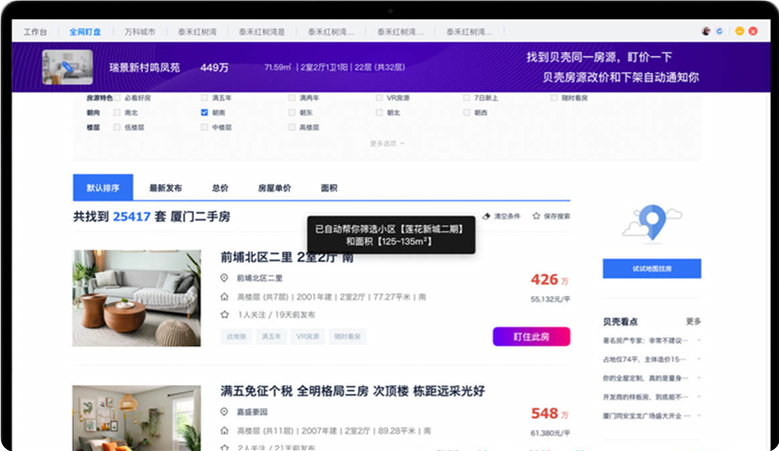Image resolution: width=779 pixels, height=451 pixels.
Task: Check the 满两年 filter
Action: click(x=292, y=98)
